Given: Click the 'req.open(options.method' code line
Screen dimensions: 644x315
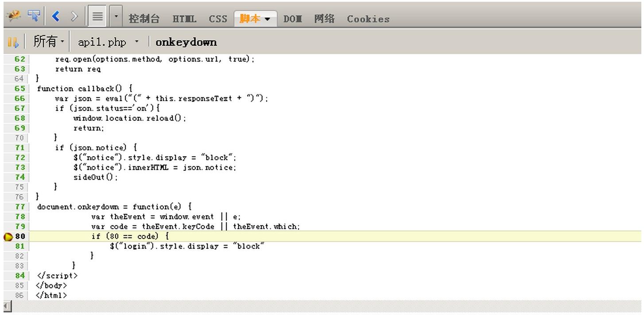Looking at the screenshot, I should 155,59.
